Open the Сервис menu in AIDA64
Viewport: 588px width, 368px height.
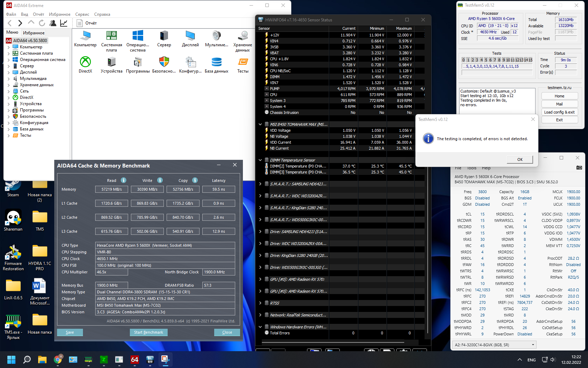(82, 14)
